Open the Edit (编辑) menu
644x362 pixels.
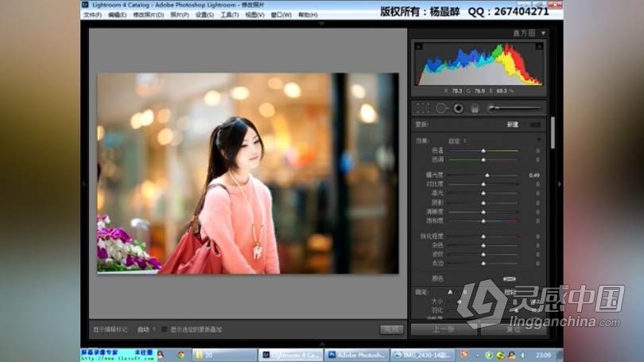coord(117,15)
